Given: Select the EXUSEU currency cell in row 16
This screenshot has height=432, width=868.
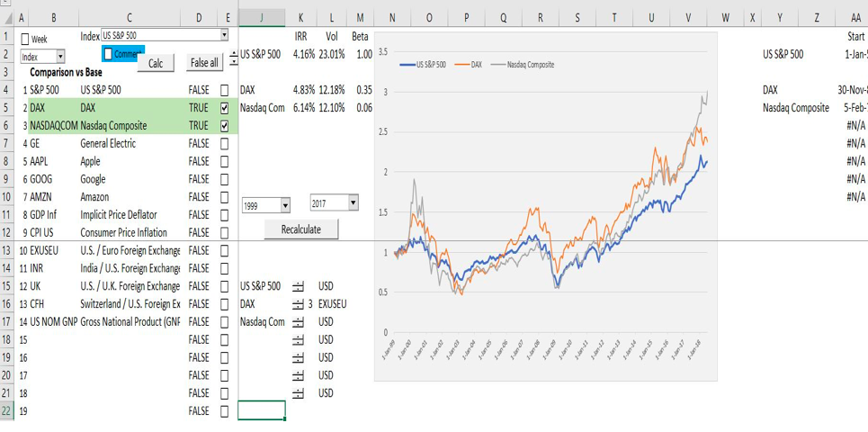Looking at the screenshot, I should [332, 304].
